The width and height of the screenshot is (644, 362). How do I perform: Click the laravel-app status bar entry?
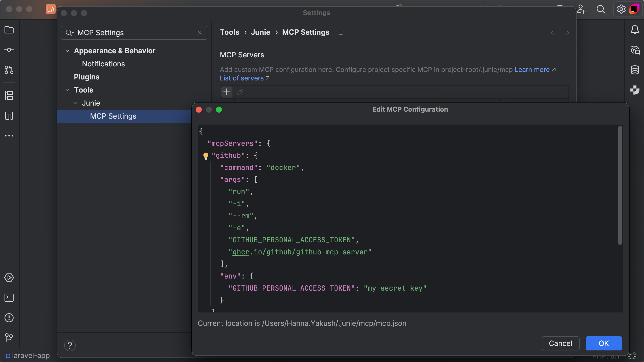[28, 356]
